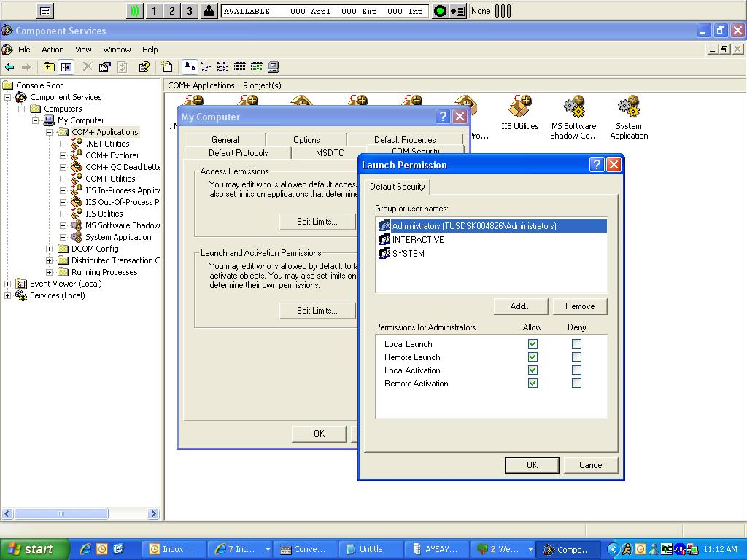Click the agent person icon in top bar
The height and width of the screenshot is (560, 747).
pyautogui.click(x=209, y=11)
